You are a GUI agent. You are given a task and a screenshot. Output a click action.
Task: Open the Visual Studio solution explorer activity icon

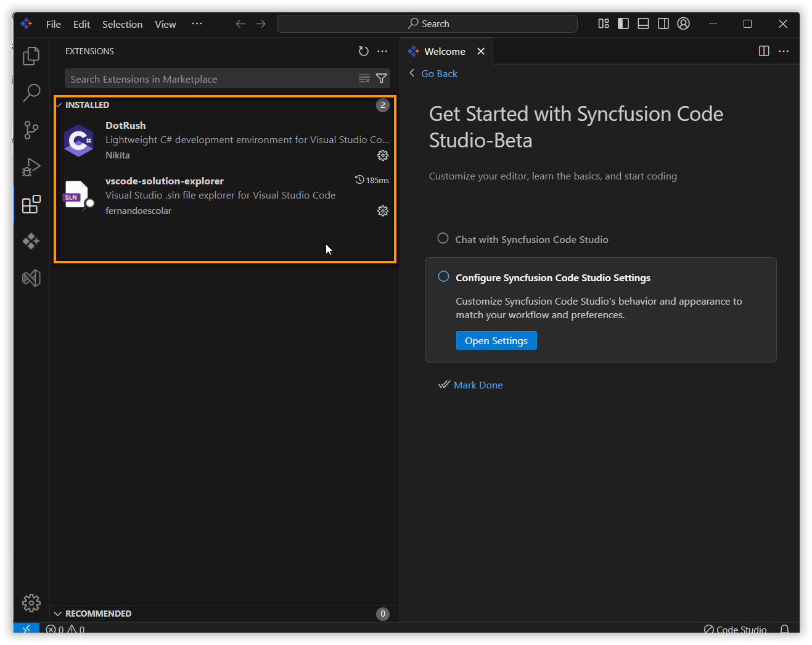coord(31,278)
